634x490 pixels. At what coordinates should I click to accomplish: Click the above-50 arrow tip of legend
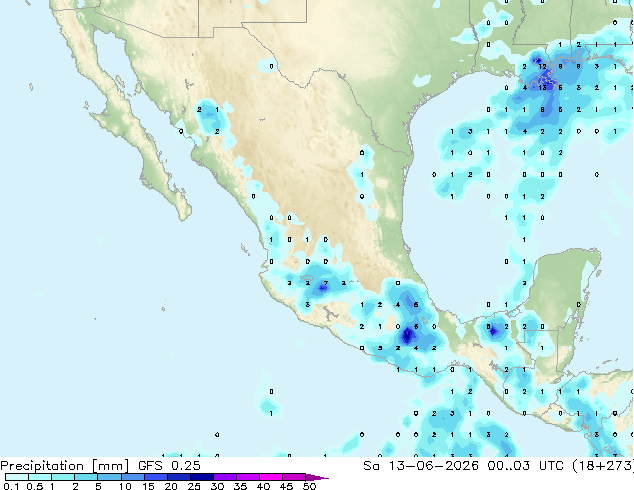click(x=317, y=477)
